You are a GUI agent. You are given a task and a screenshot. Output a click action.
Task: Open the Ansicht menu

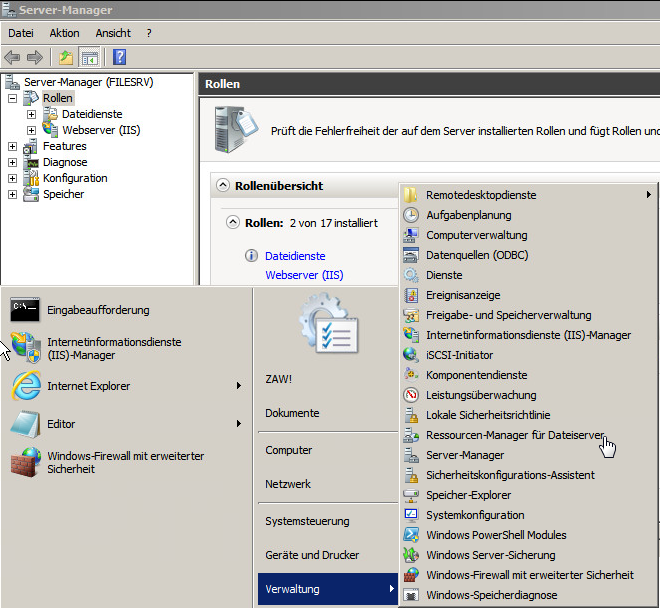pyautogui.click(x=113, y=33)
